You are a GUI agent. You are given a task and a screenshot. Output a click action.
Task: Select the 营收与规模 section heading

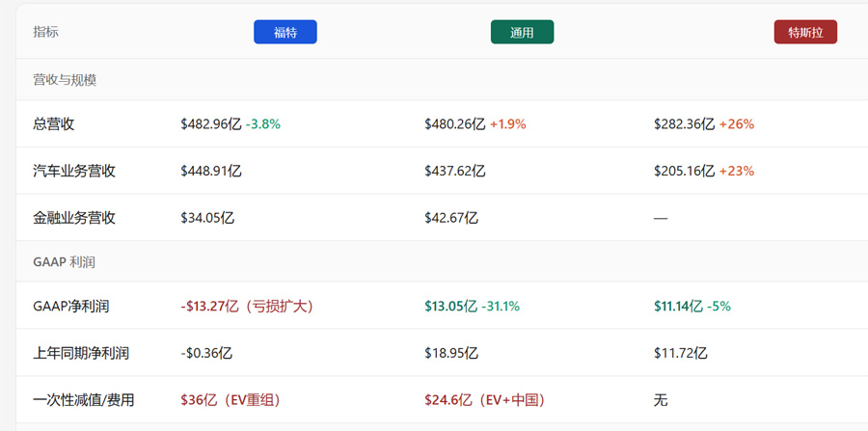point(65,80)
